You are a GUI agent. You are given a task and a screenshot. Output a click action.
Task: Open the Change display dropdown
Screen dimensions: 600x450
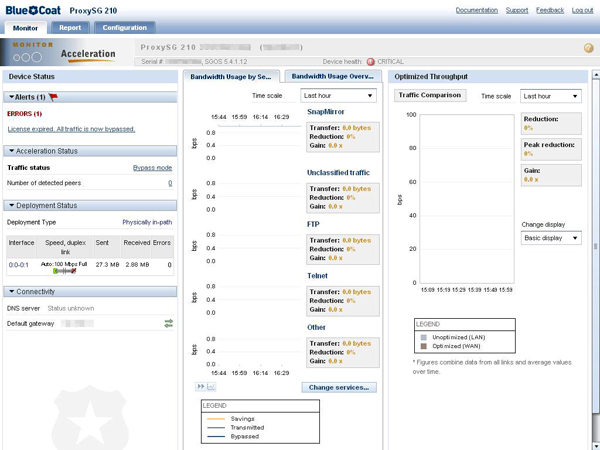(x=551, y=238)
